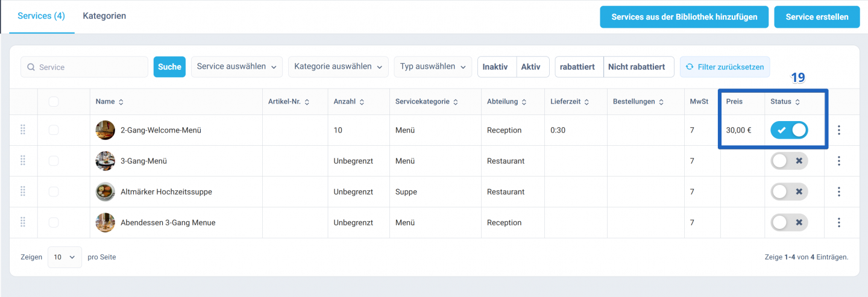Sort by Status column arrows

tap(797, 102)
